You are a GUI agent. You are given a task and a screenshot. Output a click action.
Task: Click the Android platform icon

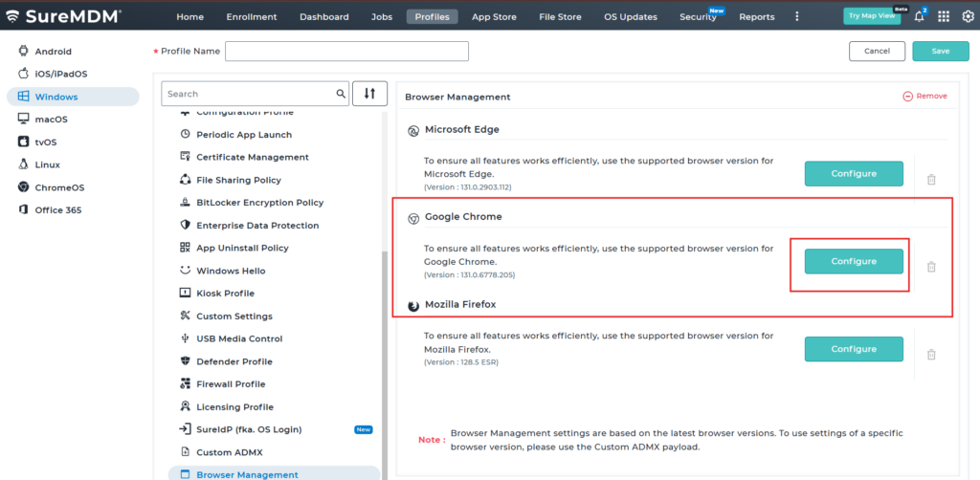pyautogui.click(x=23, y=52)
